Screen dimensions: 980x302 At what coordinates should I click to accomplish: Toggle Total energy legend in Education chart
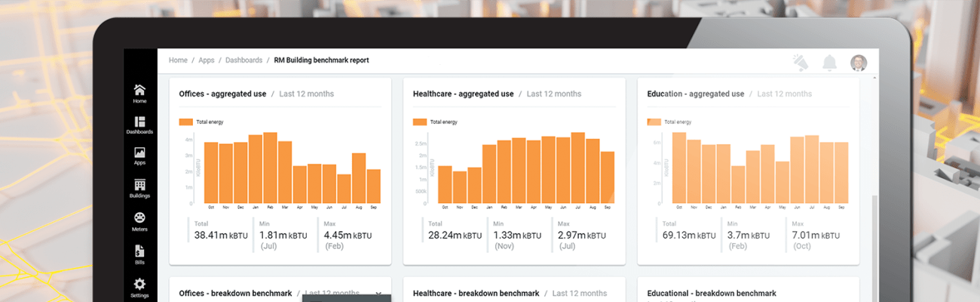coord(669,122)
